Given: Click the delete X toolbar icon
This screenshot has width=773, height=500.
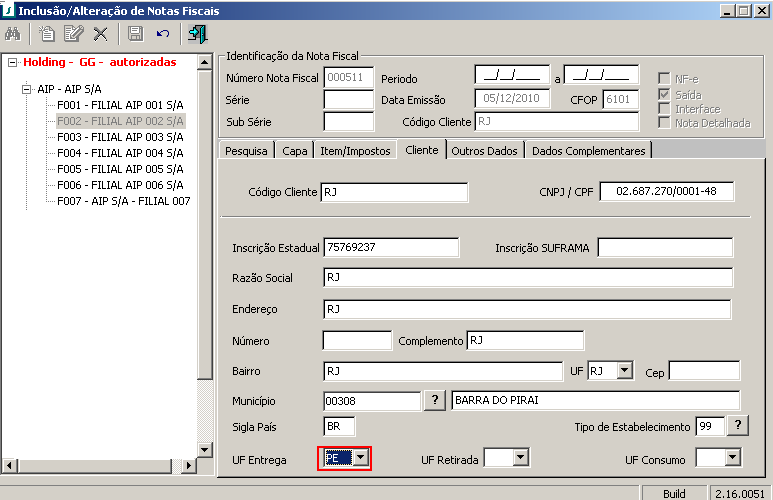Looking at the screenshot, I should point(100,34).
